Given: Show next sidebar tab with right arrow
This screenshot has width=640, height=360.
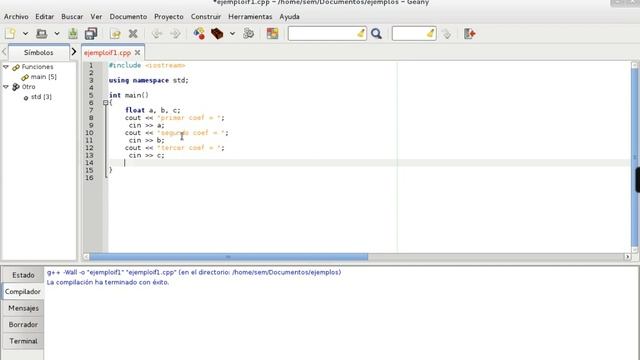Looking at the screenshot, I should pyautogui.click(x=73, y=52).
